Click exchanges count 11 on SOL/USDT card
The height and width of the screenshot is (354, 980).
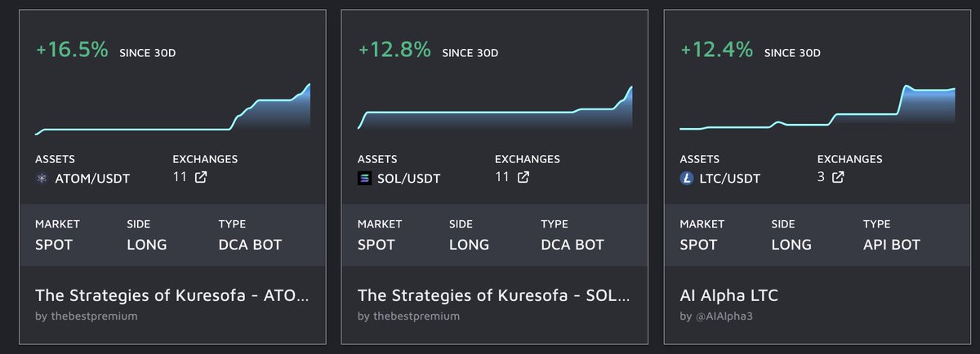coord(502,176)
